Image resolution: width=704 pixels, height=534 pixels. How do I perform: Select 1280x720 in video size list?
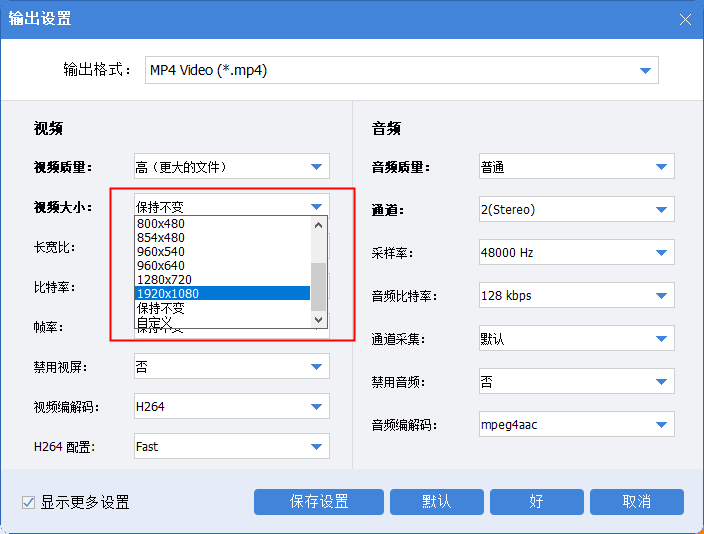[x=222, y=279]
